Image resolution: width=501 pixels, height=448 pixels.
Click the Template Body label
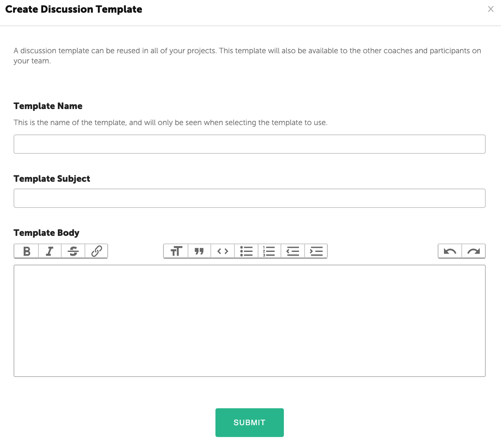point(46,233)
